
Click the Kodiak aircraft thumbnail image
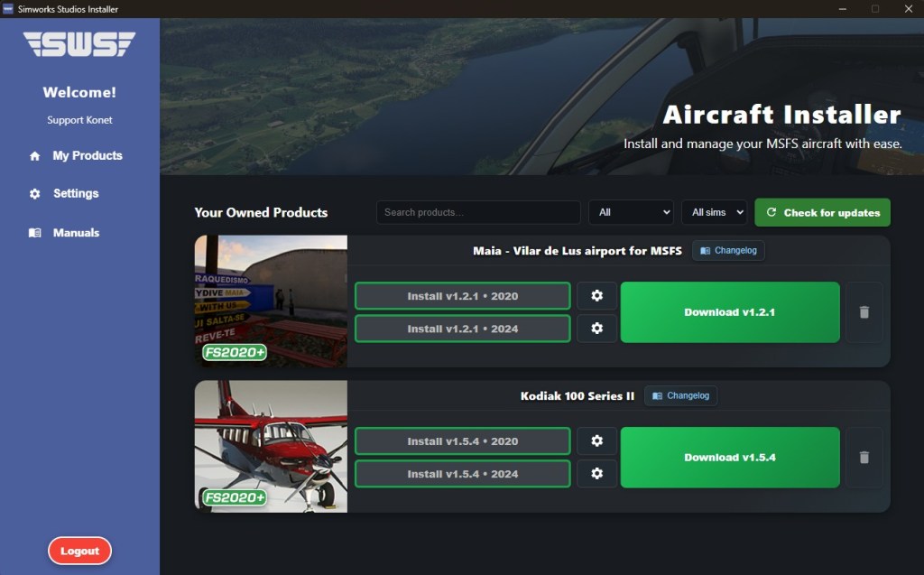click(x=271, y=447)
